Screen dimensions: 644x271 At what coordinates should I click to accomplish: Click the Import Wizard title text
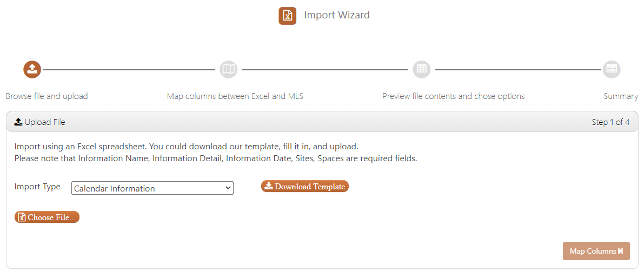click(x=337, y=15)
